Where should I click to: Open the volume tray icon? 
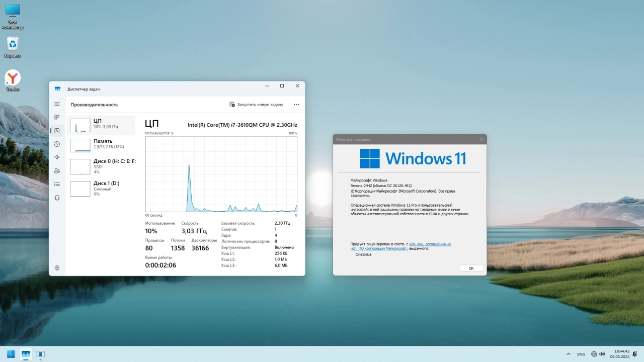[x=602, y=354]
